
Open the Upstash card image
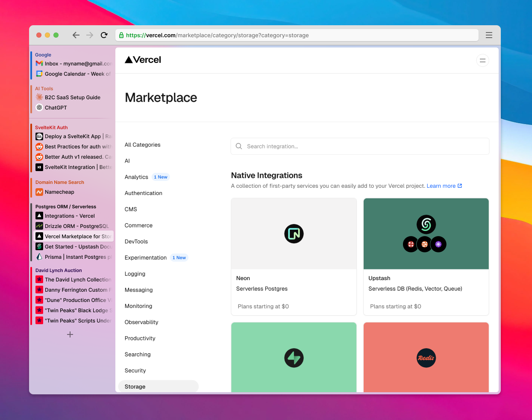pos(426,234)
